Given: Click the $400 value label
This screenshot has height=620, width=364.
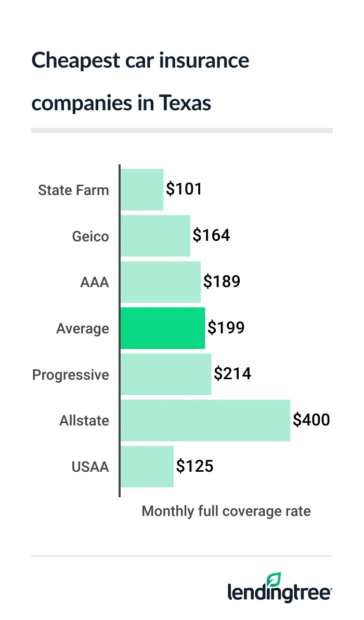Looking at the screenshot, I should click(311, 420).
